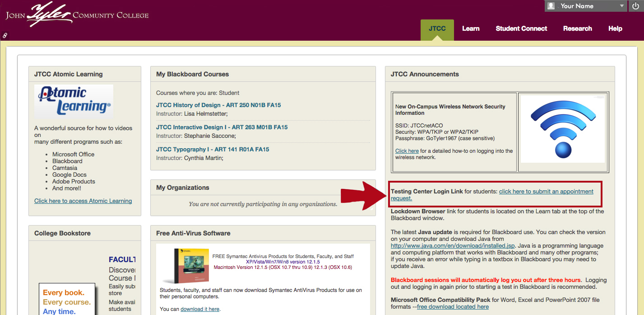Click the red Blackboard sessions logout warning
644x315 pixels.
tap(486, 280)
